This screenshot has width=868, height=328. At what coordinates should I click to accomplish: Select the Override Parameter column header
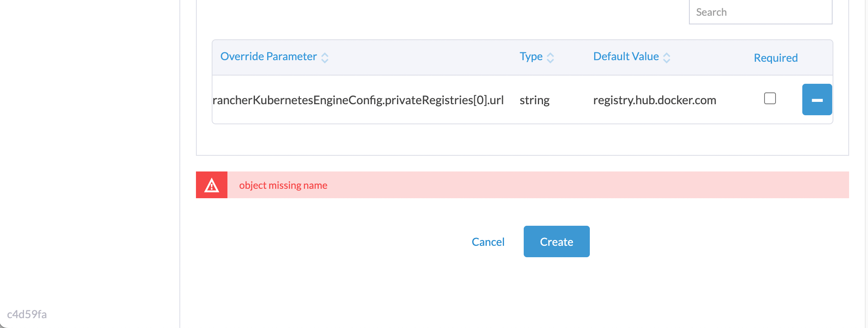pos(269,56)
